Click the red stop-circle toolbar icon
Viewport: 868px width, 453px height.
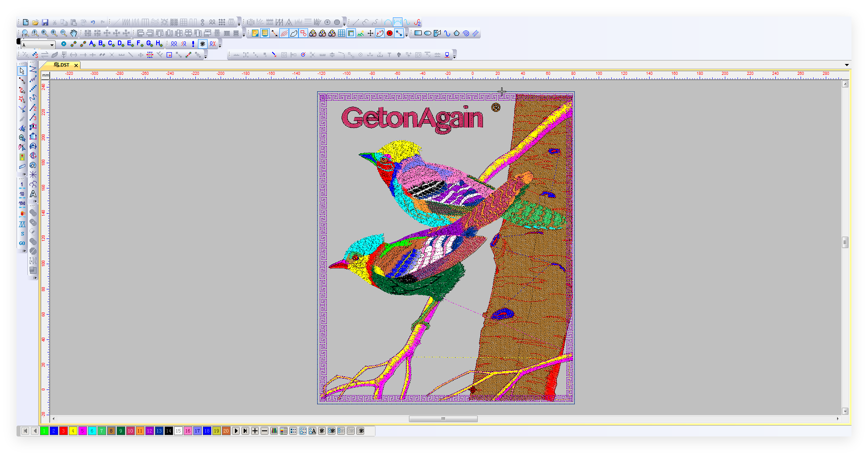click(x=389, y=33)
